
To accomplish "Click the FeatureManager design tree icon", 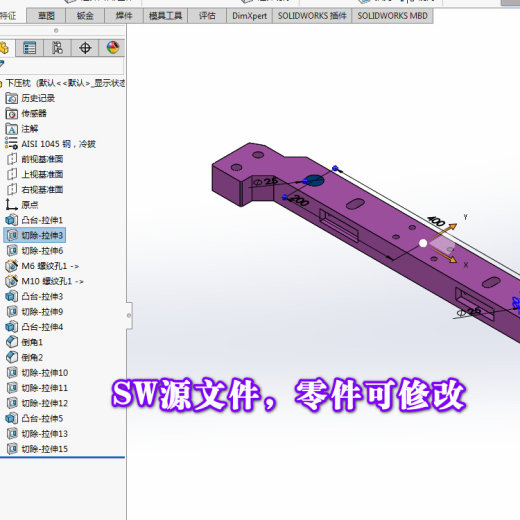I will pyautogui.click(x=5, y=48).
